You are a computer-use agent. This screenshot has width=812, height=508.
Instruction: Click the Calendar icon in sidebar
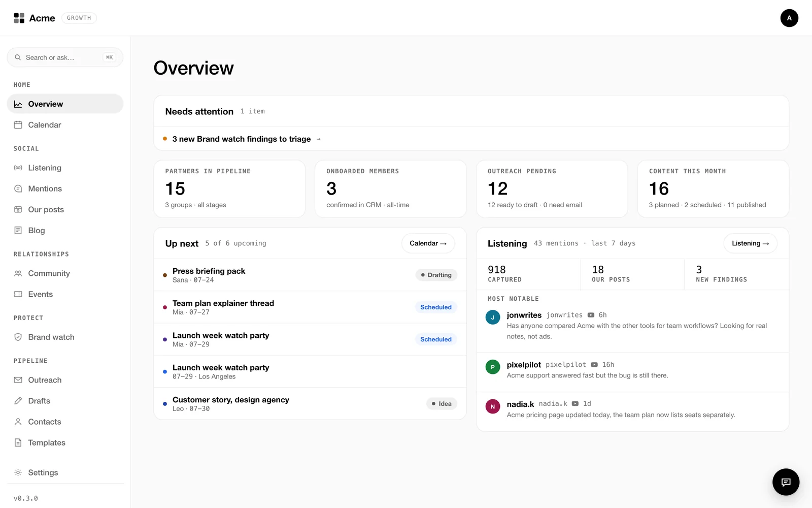[x=18, y=125]
